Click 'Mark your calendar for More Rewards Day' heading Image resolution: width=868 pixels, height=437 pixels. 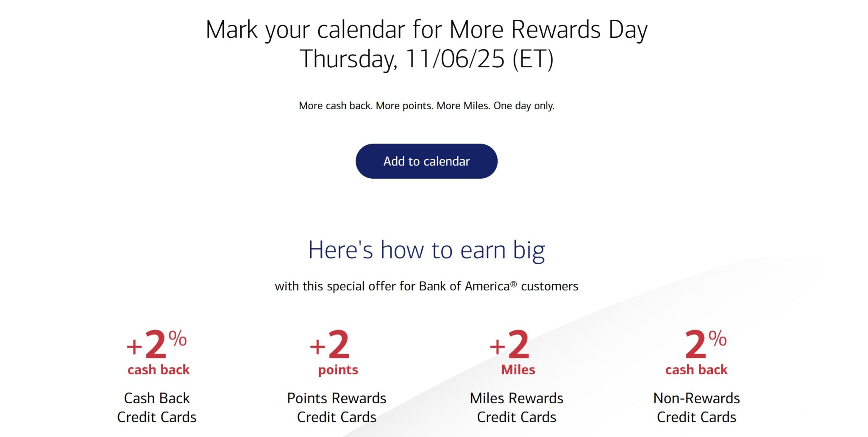point(426,30)
